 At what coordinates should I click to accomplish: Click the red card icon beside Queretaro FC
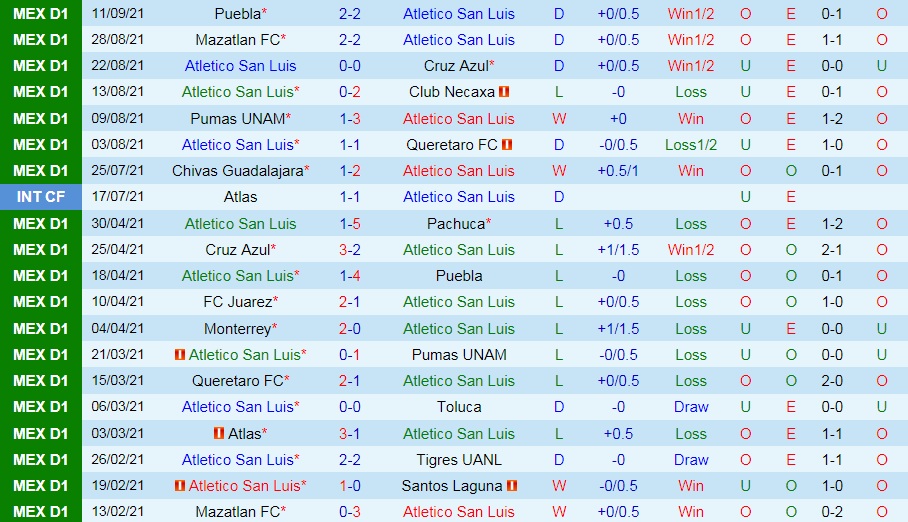pos(507,145)
